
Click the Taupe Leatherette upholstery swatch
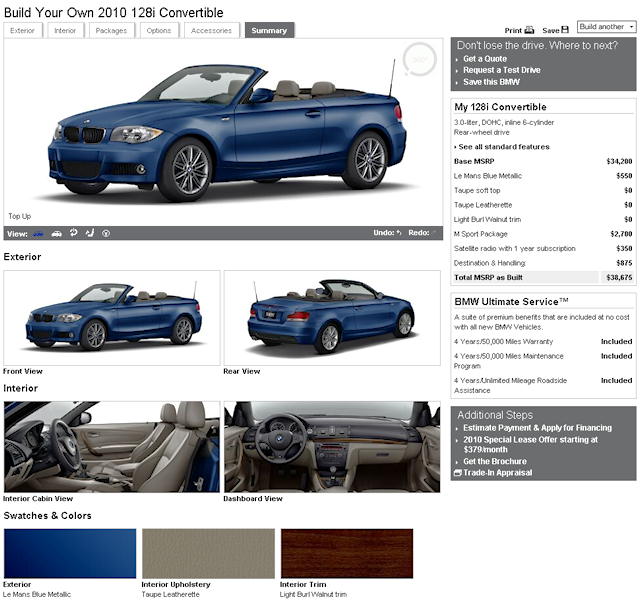pyautogui.click(x=208, y=553)
